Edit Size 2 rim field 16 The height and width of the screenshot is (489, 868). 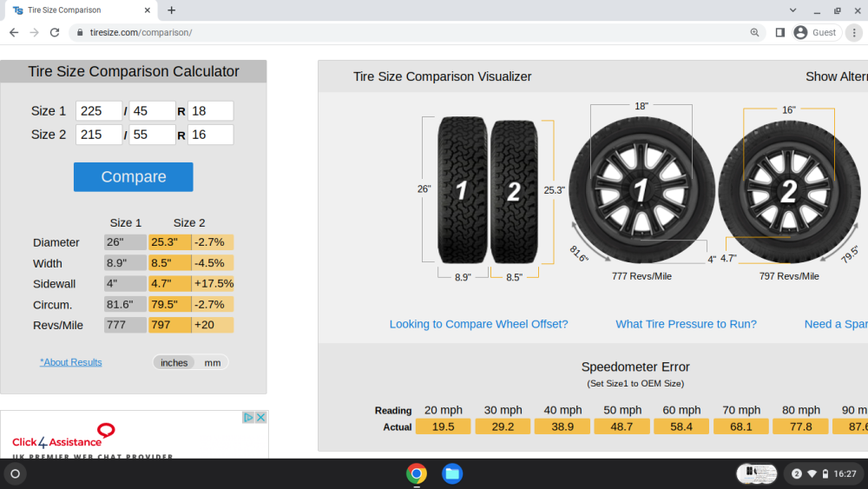click(210, 135)
